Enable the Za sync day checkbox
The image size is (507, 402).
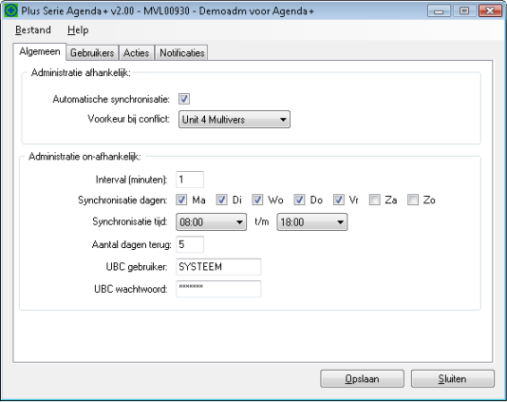tap(374, 200)
